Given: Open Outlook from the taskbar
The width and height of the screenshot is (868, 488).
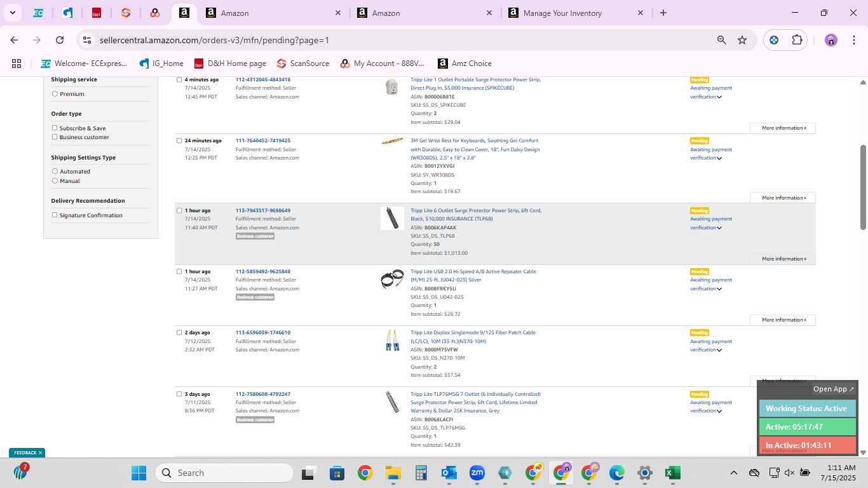Looking at the screenshot, I should coord(449,473).
